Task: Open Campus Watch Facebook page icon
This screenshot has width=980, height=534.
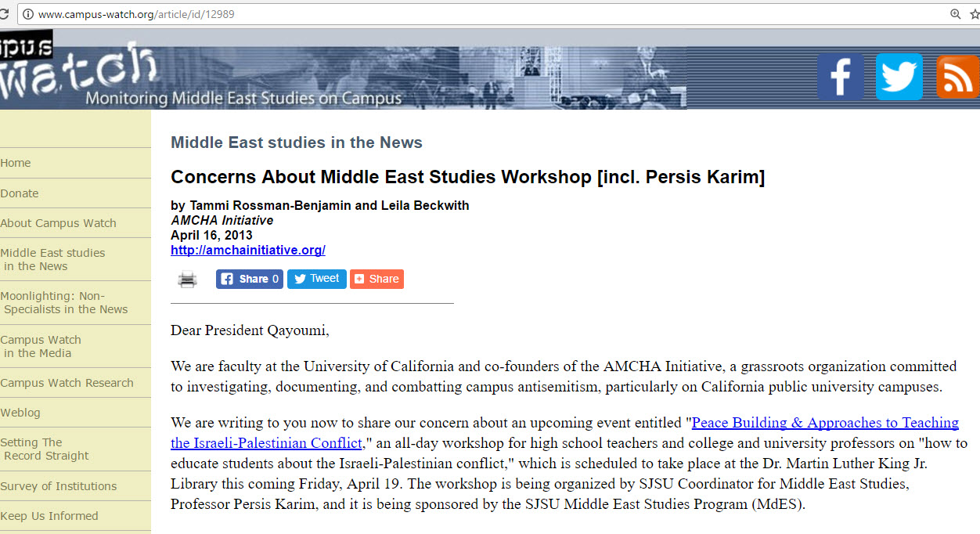Action: 840,77
